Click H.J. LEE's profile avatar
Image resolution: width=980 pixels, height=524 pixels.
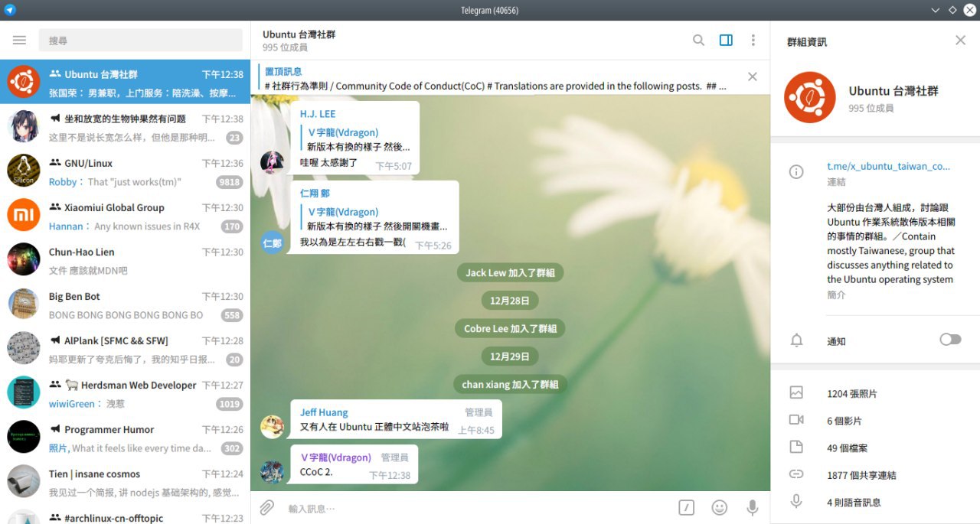pyautogui.click(x=273, y=162)
